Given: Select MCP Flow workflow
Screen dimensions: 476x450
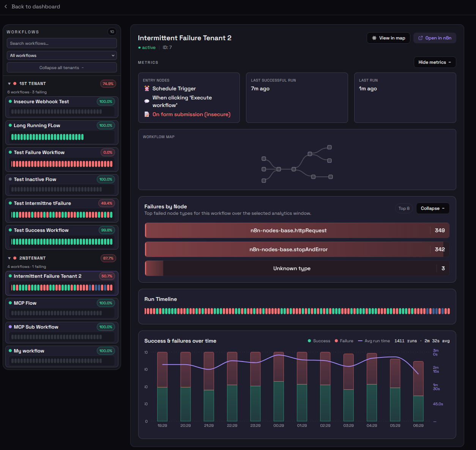Looking at the screenshot, I should pos(62,308).
